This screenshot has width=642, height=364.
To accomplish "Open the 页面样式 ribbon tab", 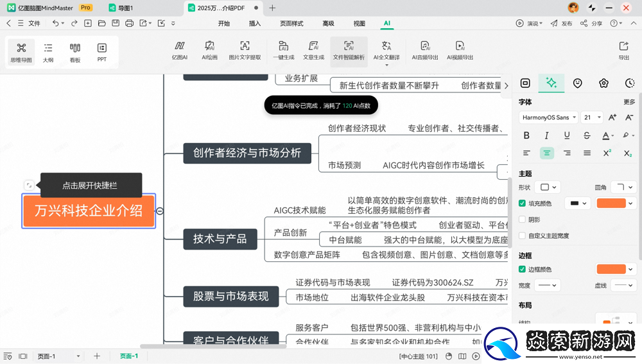I will (291, 23).
